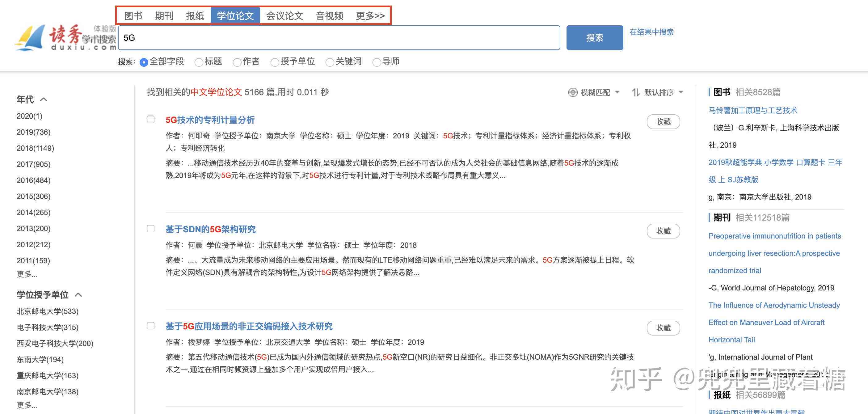Click 收藏 for 5G技术的专利计量分析
The height and width of the screenshot is (414, 868).
coord(664,121)
